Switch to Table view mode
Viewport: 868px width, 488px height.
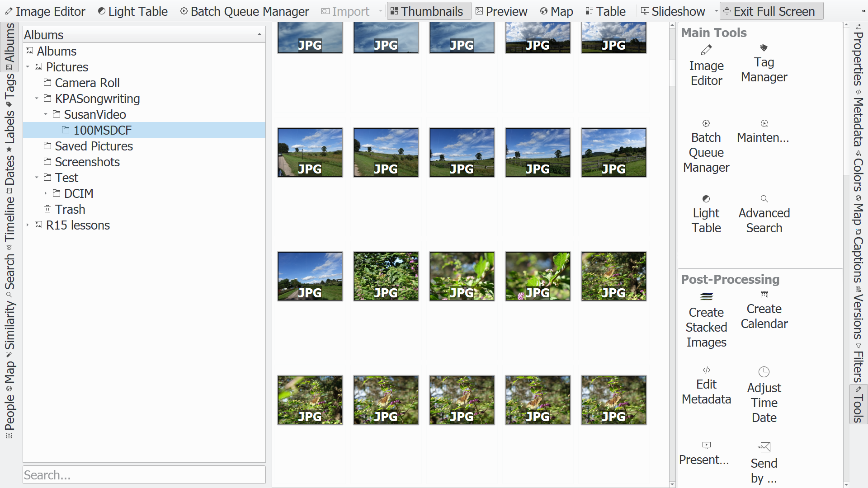point(605,11)
